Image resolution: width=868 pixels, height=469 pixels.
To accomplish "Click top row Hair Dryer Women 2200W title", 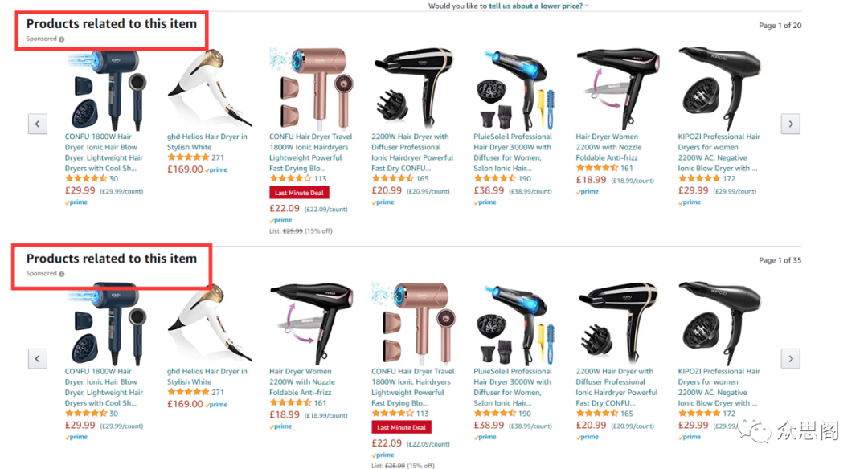I will (608, 147).
